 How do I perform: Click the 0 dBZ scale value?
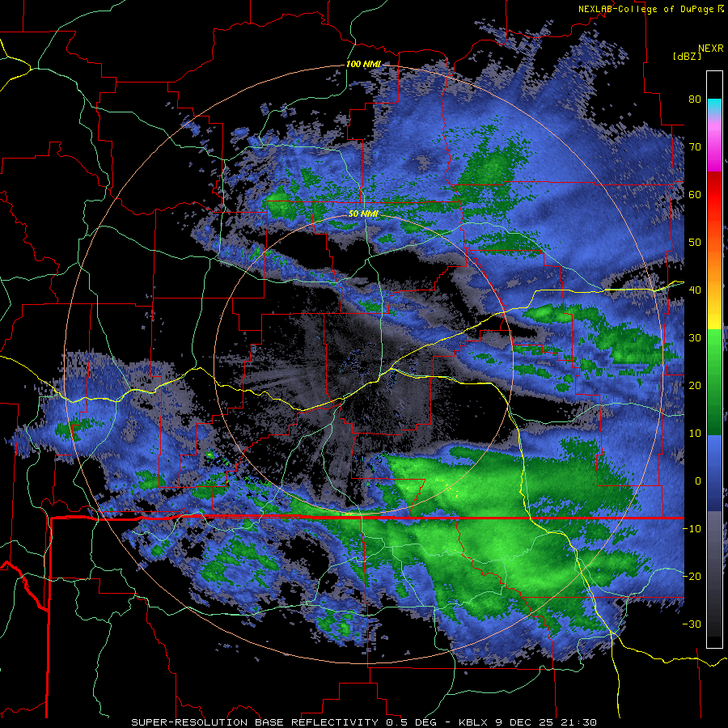(698, 481)
